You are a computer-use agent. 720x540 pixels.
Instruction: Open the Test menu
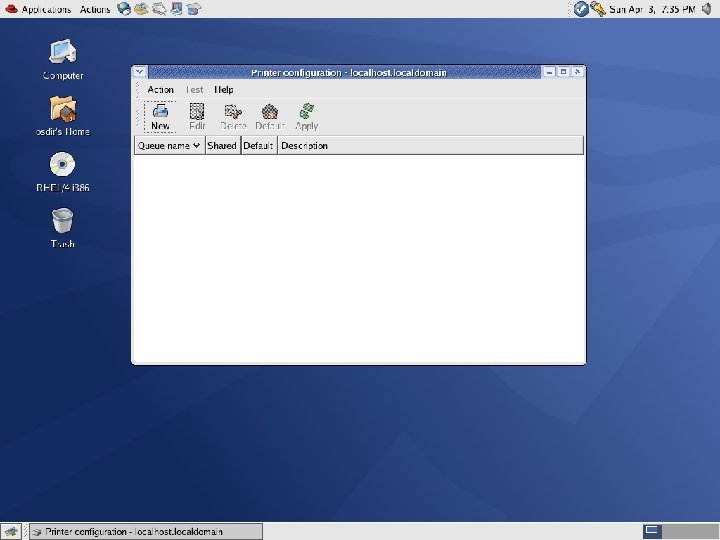[x=194, y=90]
